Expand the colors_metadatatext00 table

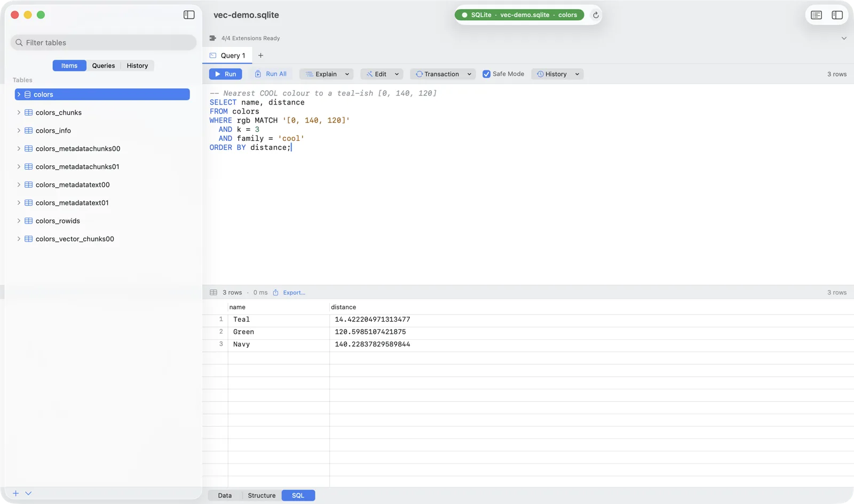coord(19,185)
